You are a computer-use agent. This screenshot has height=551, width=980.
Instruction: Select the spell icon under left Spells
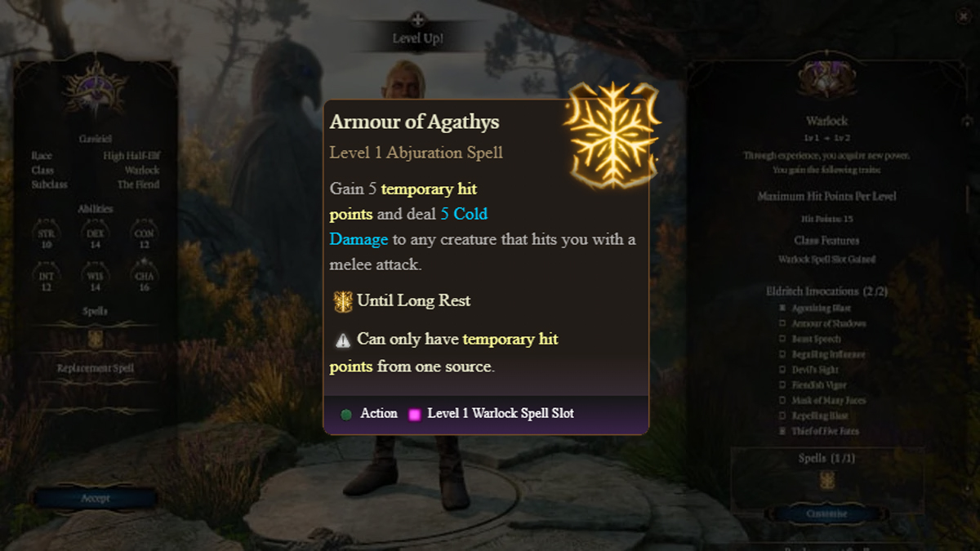click(x=96, y=339)
